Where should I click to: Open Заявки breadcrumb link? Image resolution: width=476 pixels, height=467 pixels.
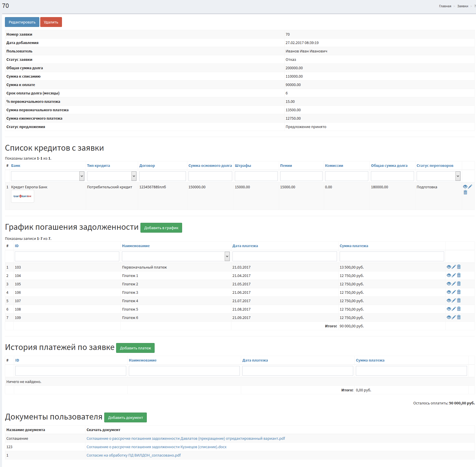[463, 6]
